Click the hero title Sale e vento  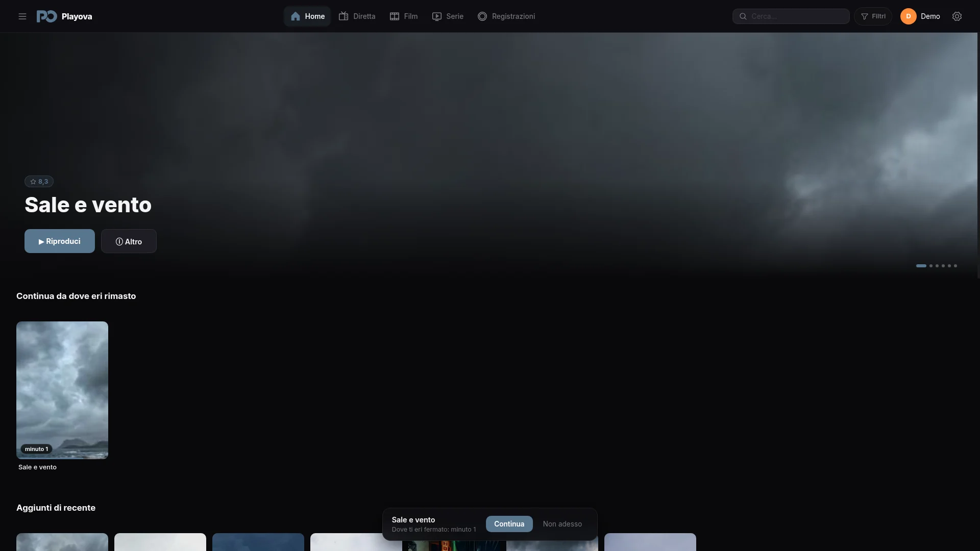(x=88, y=205)
